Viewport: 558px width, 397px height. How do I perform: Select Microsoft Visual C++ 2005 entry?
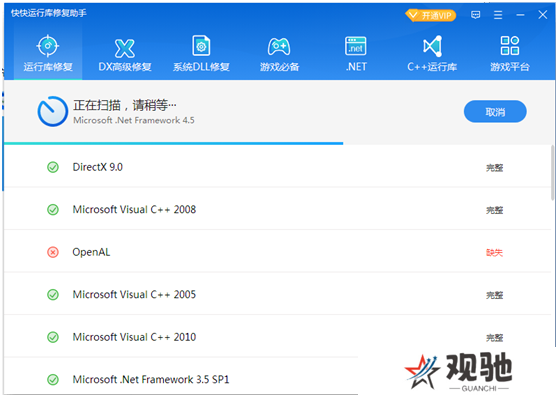(x=277, y=294)
